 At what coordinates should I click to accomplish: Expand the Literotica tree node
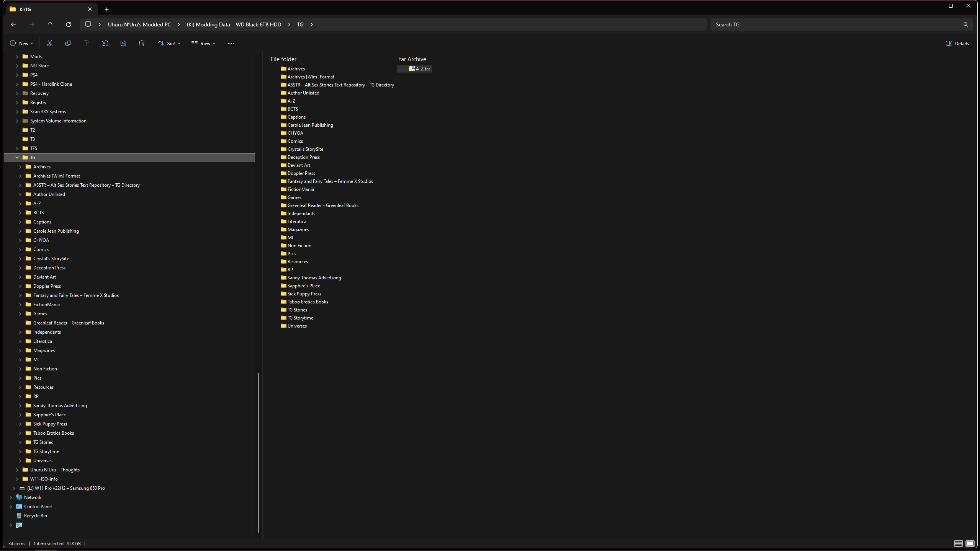[x=20, y=341]
